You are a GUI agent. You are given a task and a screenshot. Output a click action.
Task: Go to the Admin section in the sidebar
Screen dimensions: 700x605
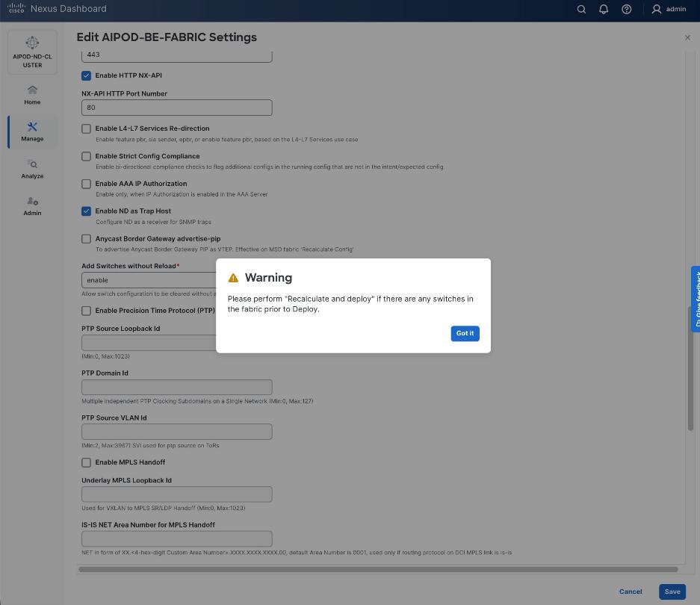[32, 206]
